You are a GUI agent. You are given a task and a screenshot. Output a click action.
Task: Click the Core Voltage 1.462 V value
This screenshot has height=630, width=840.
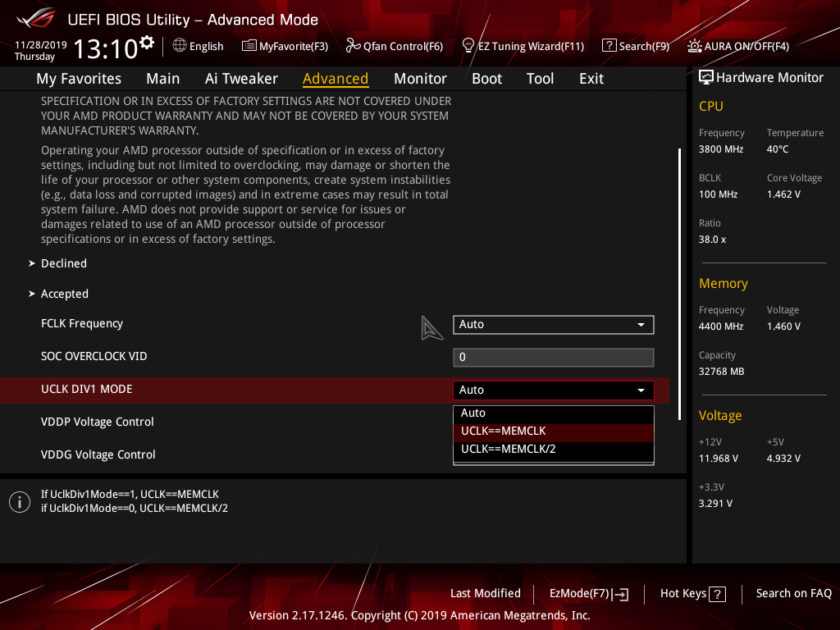tap(783, 194)
